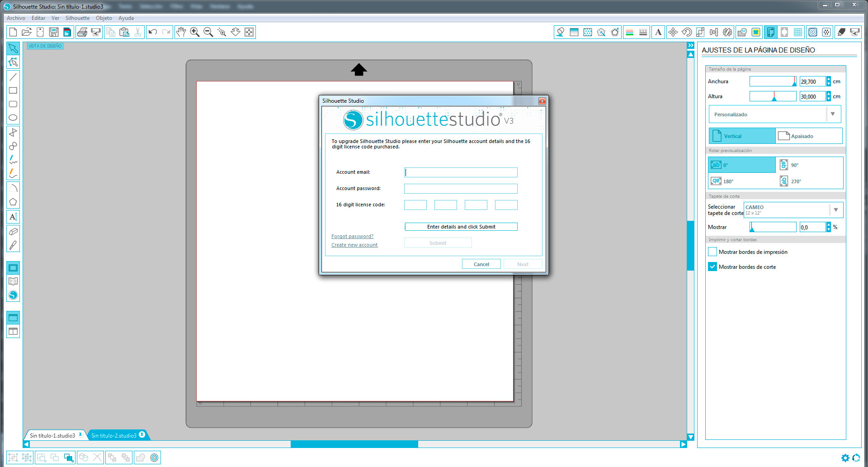Select the Text tool in left toolbar
Screen dimensions: 868x467
[x=13, y=217]
